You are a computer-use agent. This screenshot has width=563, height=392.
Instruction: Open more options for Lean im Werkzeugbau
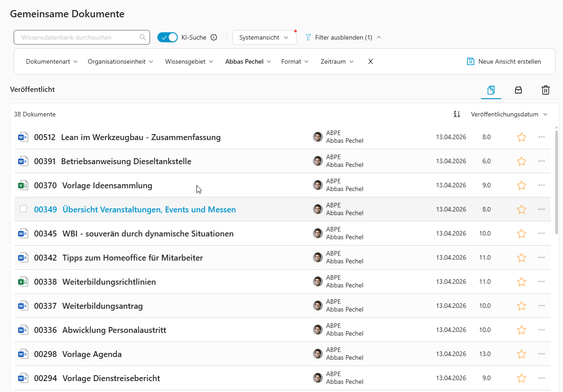pyautogui.click(x=541, y=137)
